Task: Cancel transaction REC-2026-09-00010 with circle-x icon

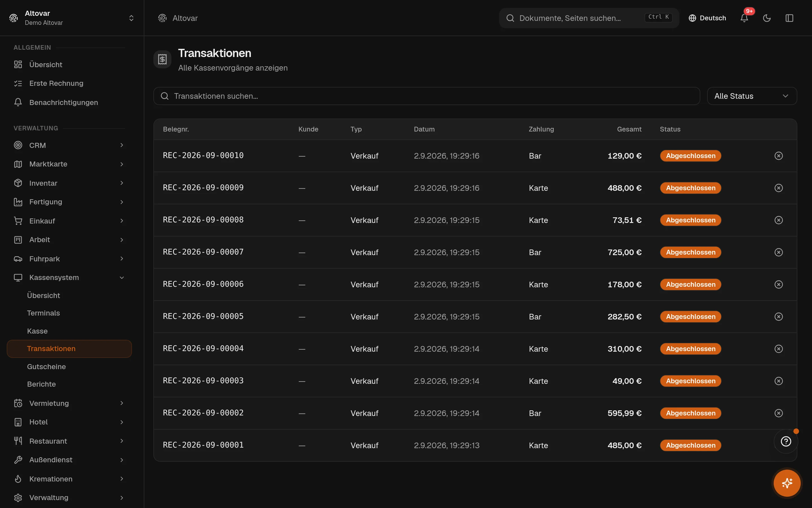Action: pos(778,156)
